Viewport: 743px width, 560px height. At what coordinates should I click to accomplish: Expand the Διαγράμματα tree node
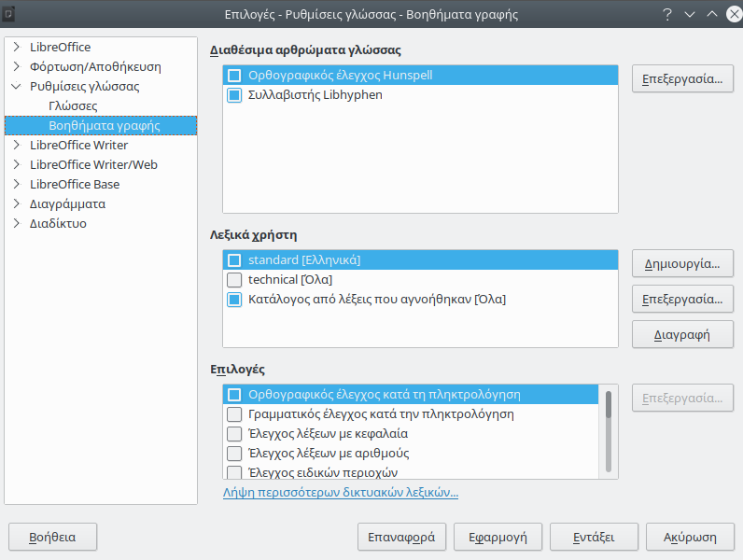(17, 203)
